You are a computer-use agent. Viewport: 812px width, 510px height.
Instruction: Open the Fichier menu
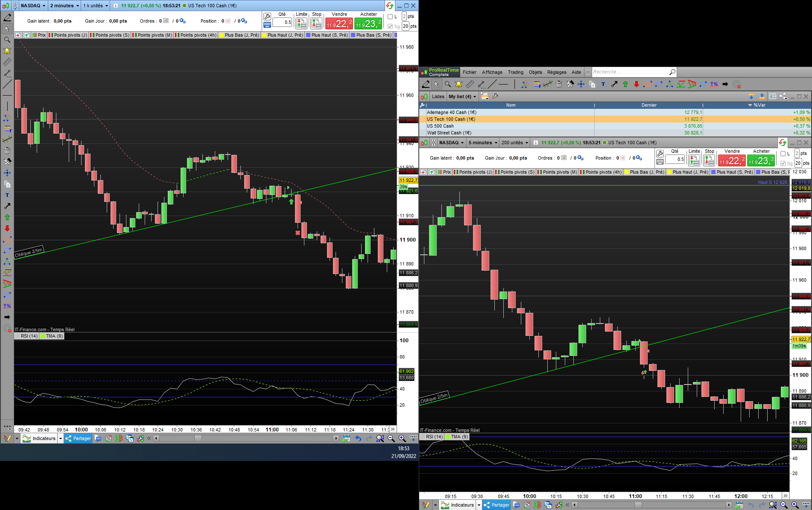(x=469, y=72)
